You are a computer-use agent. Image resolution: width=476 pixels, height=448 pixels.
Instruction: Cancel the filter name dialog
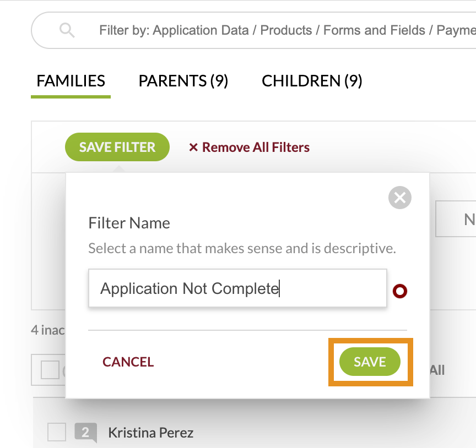128,362
